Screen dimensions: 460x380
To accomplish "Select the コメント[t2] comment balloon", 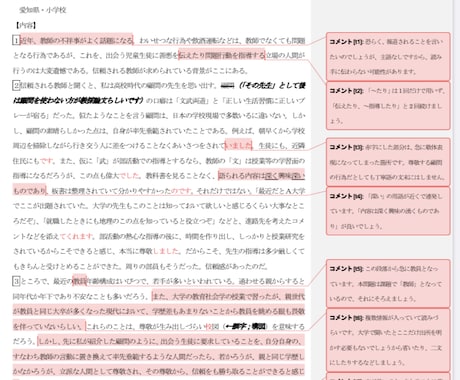I will (x=388, y=105).
